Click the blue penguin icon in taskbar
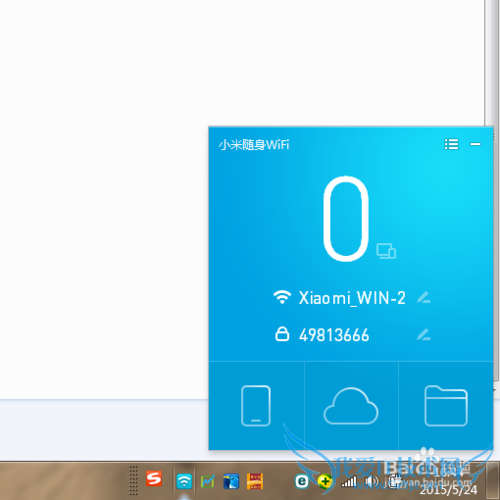The height and width of the screenshot is (500, 500). 231,481
